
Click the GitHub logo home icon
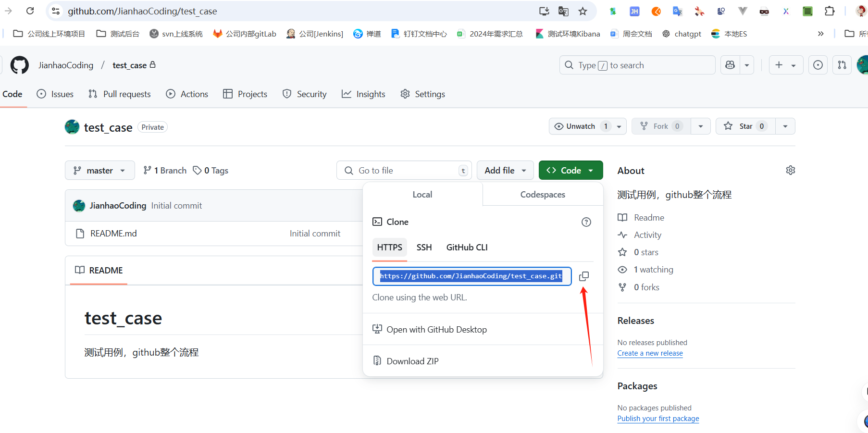click(20, 65)
